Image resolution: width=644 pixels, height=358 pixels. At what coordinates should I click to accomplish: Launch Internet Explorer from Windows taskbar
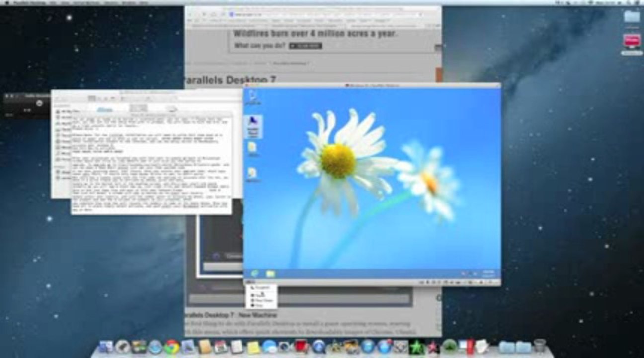(x=255, y=274)
